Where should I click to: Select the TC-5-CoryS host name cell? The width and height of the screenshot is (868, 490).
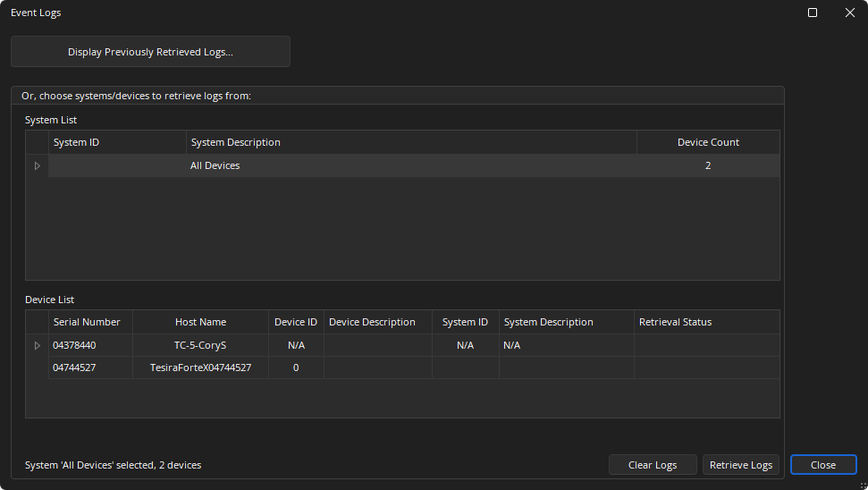pos(200,345)
